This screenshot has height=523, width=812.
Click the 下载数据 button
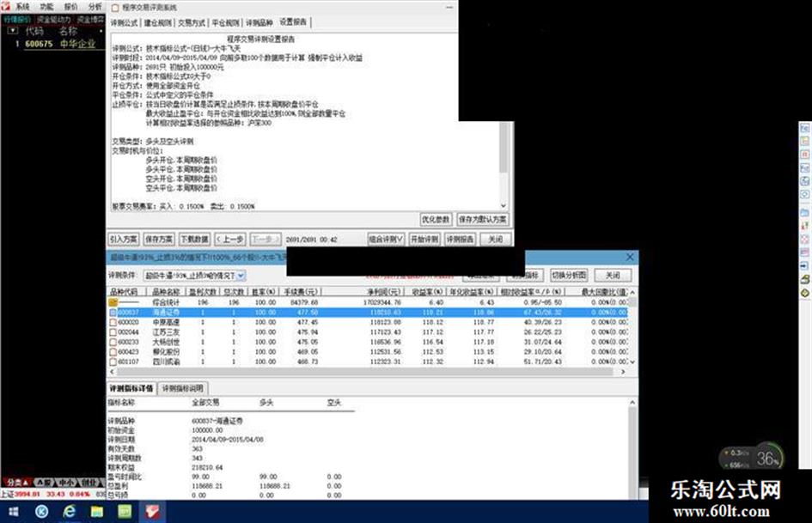194,240
